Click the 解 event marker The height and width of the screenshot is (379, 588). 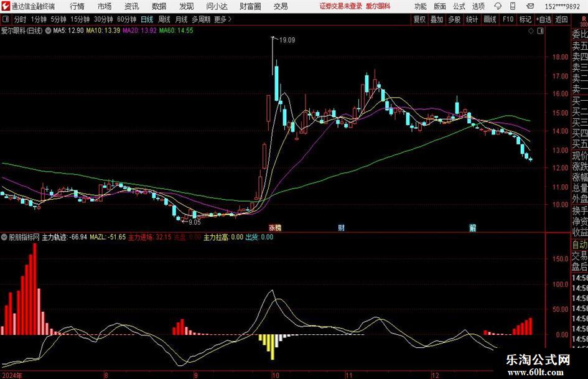[x=472, y=227]
